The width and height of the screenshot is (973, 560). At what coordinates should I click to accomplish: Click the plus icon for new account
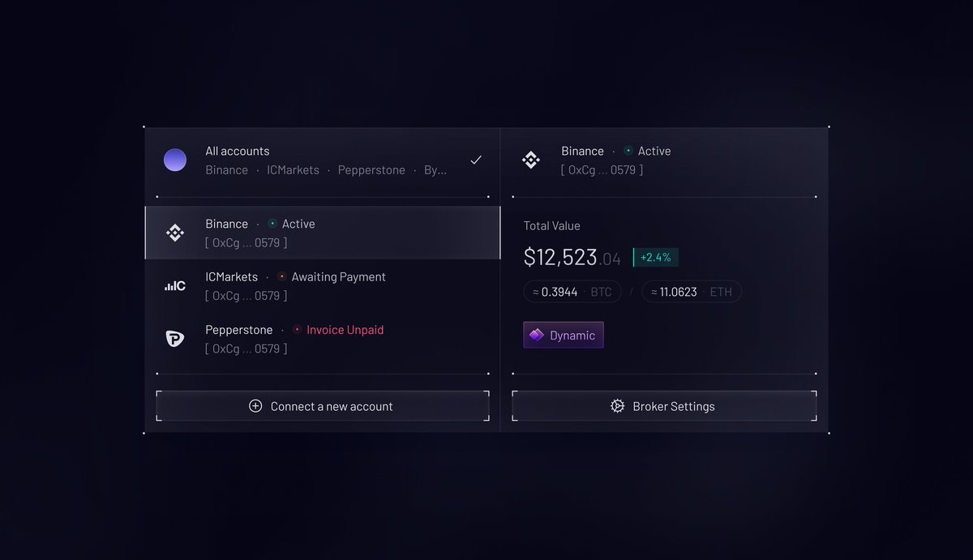[255, 406]
